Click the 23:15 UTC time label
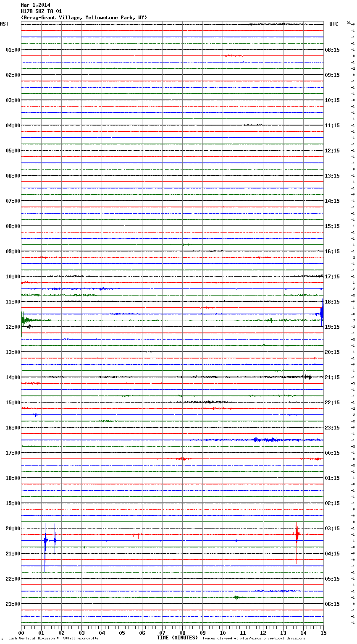This screenshot has width=357, height=644. (x=332, y=427)
